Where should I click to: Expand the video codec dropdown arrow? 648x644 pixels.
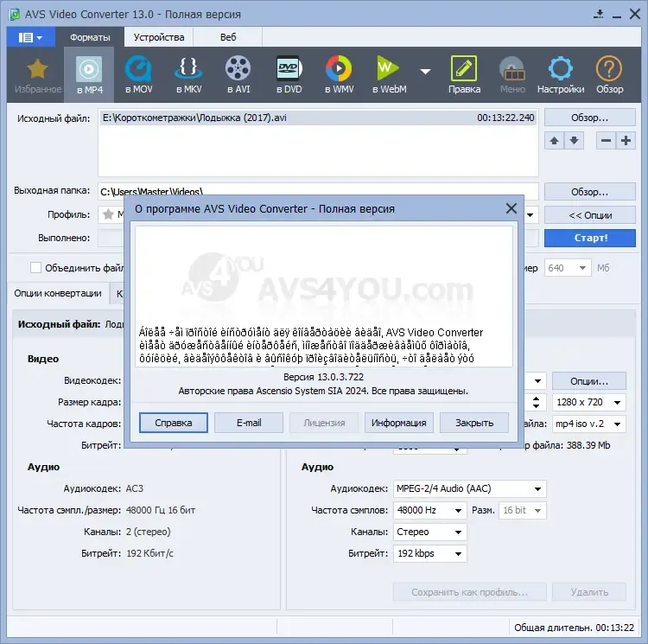(537, 381)
